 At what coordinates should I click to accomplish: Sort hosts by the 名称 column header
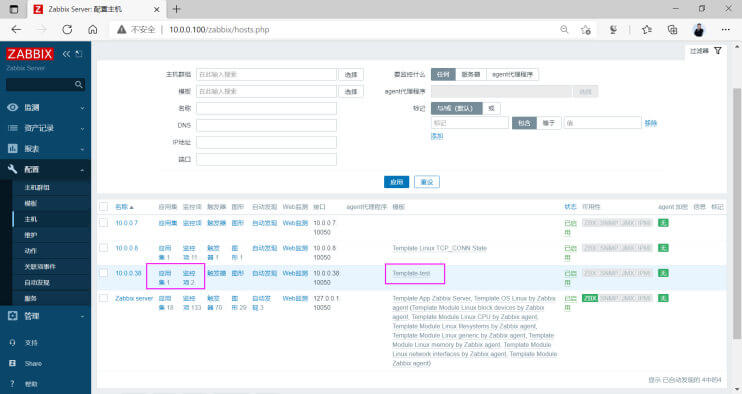(x=124, y=207)
